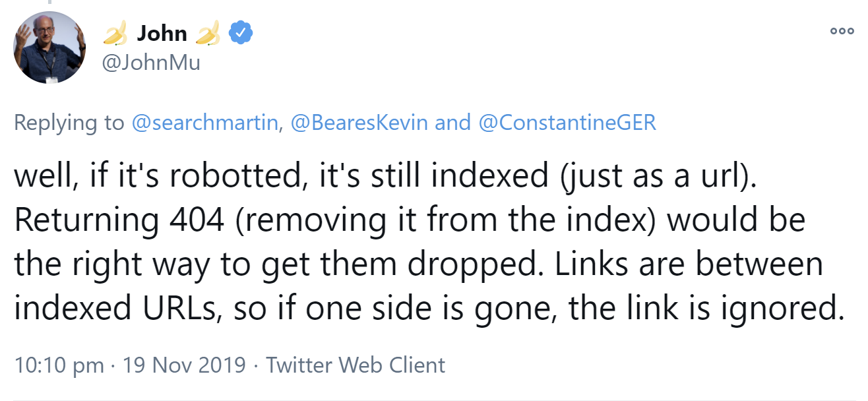This screenshot has height=401, width=868.
Task: Select the display name John
Action: (x=161, y=33)
